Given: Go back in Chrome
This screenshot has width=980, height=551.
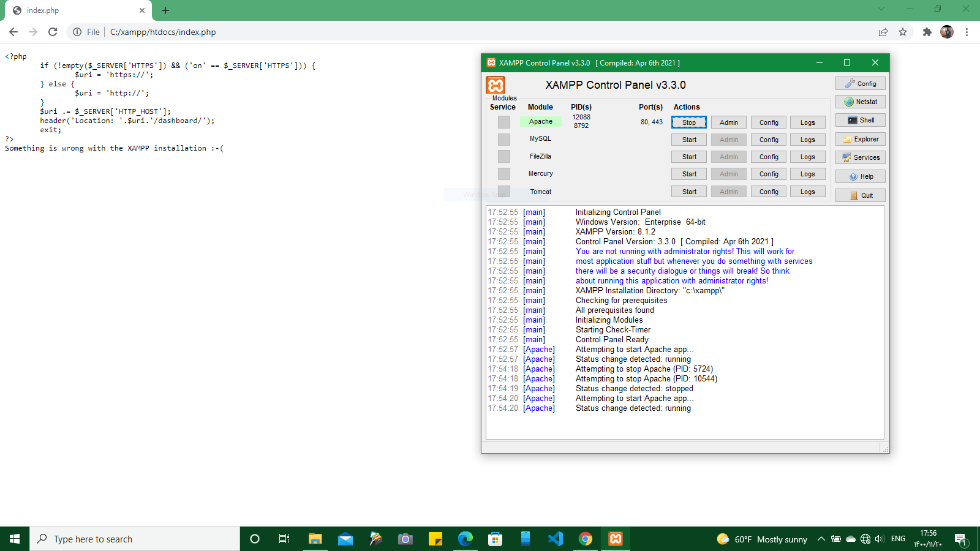Looking at the screenshot, I should 13,32.
